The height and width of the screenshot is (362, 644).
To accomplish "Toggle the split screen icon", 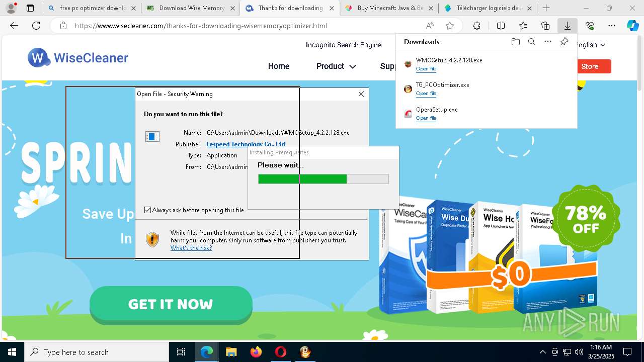I will [501, 26].
